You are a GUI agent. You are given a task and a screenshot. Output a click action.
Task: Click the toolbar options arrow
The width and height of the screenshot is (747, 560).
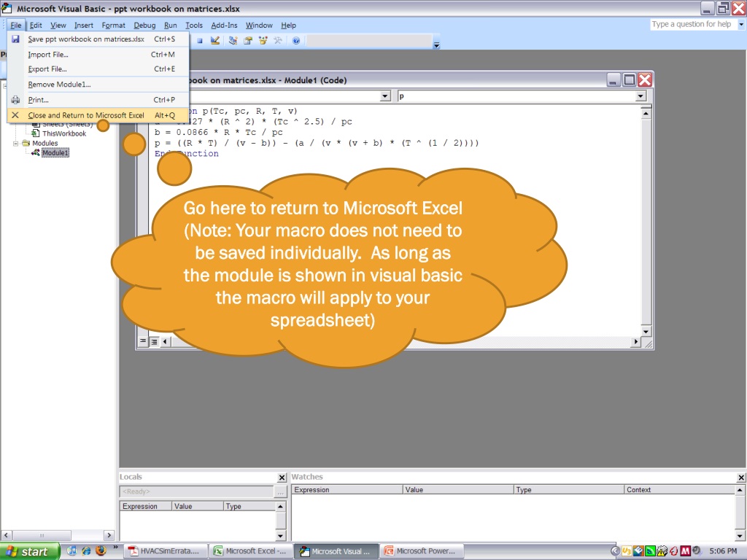(436, 44)
